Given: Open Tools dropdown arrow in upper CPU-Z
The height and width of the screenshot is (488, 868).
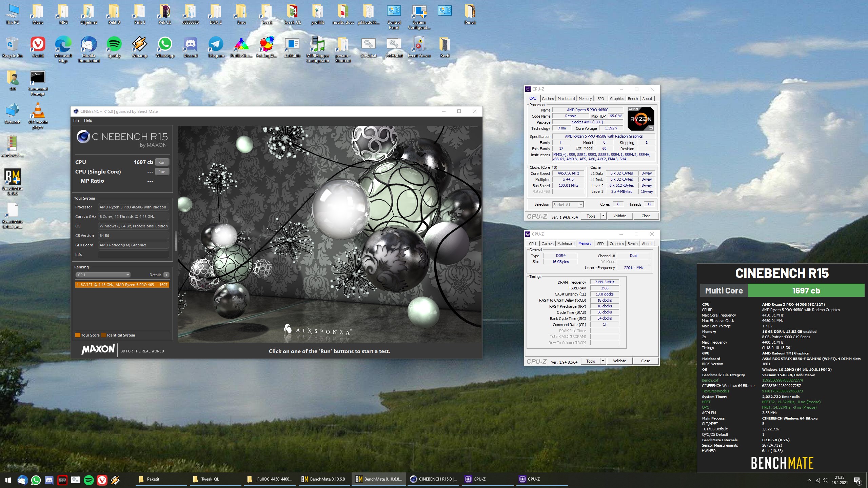Looking at the screenshot, I should click(603, 216).
